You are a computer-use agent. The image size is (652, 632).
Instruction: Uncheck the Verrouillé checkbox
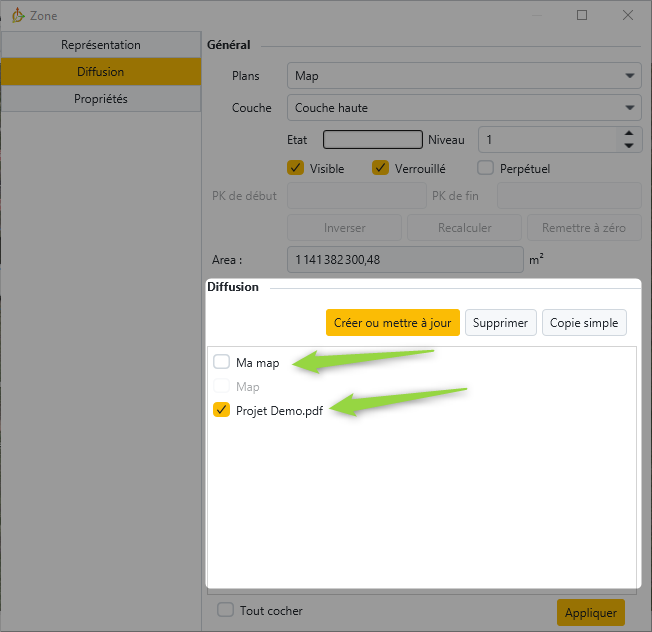coord(380,168)
